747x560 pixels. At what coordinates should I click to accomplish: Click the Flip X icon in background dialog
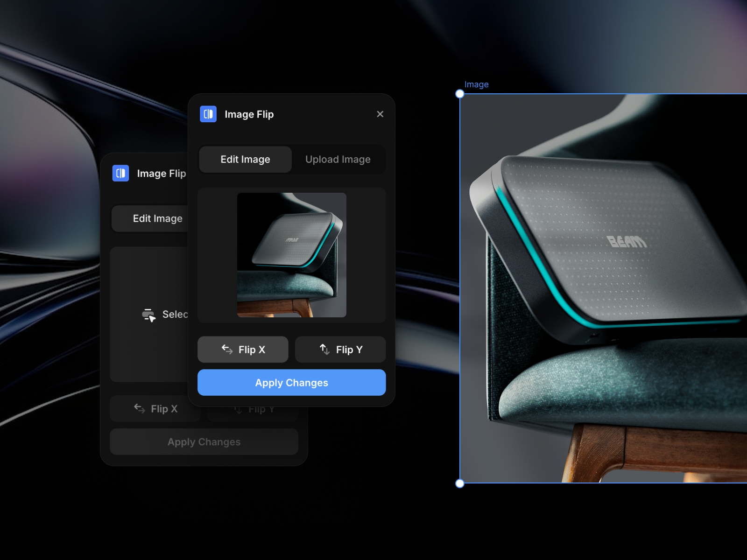click(139, 408)
